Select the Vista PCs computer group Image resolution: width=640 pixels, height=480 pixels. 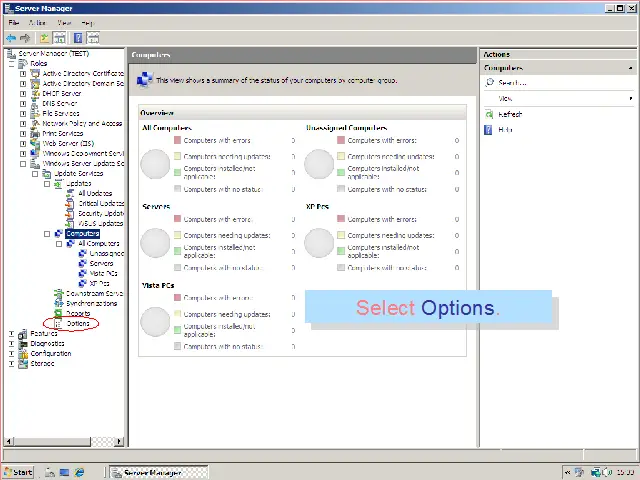click(x=103, y=273)
